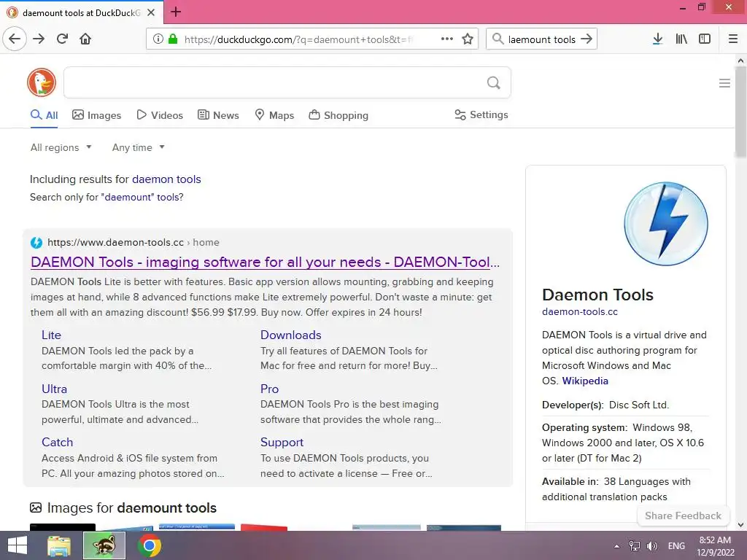747x560 pixels.
Task: Switch to the Images tab
Action: click(x=97, y=115)
